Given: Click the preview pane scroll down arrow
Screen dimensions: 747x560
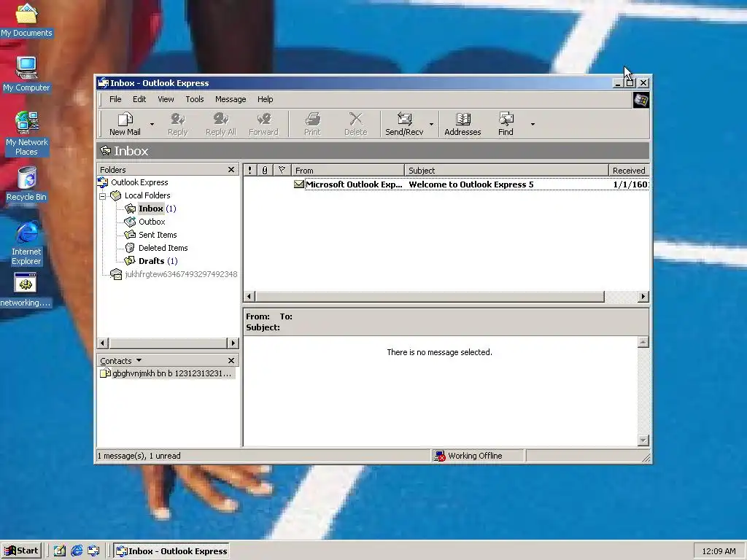Looking at the screenshot, I should [643, 440].
